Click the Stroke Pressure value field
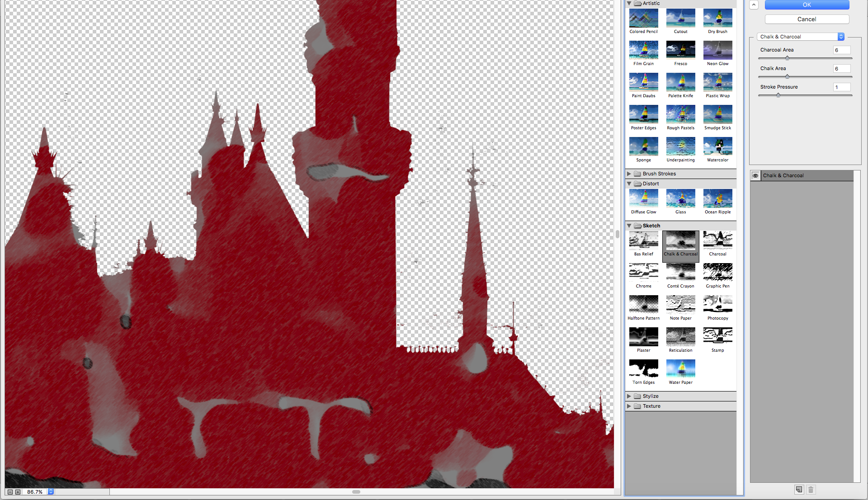 [x=842, y=87]
